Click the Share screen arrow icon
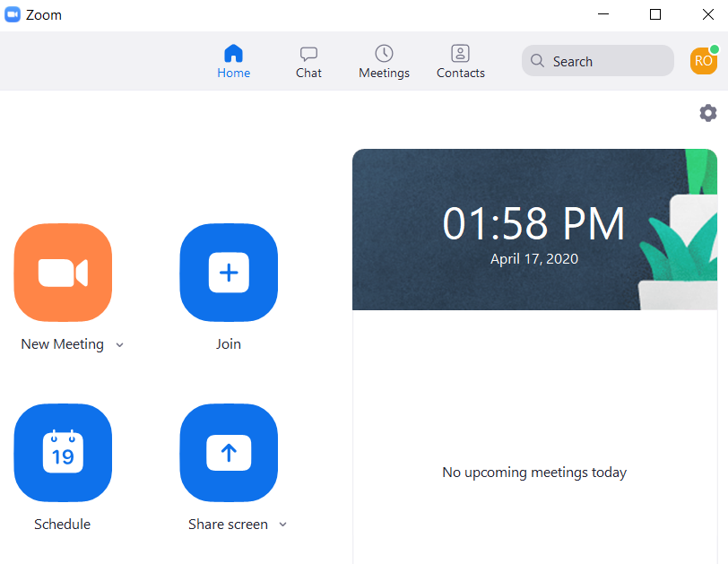This screenshot has width=728, height=564. (229, 453)
